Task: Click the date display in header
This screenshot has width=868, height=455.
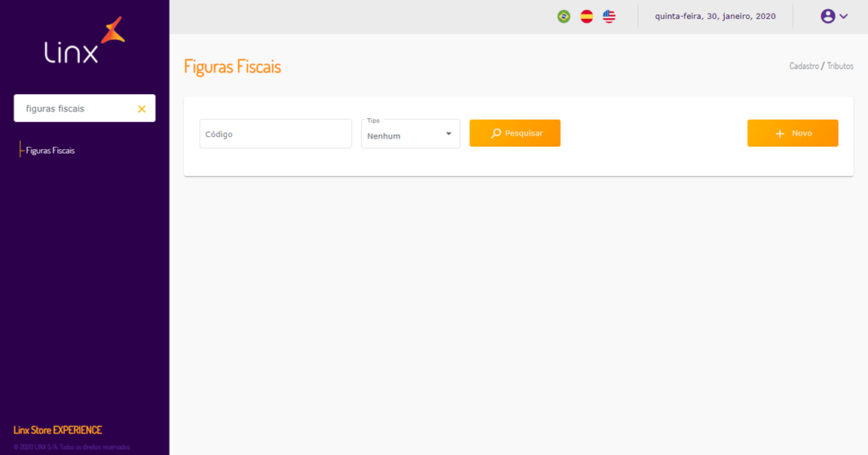Action: click(715, 17)
